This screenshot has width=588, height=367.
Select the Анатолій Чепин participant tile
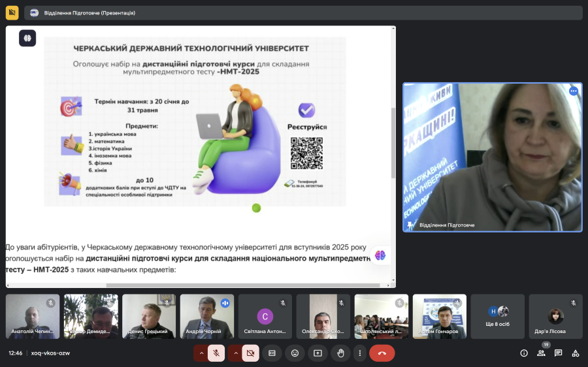click(x=33, y=317)
